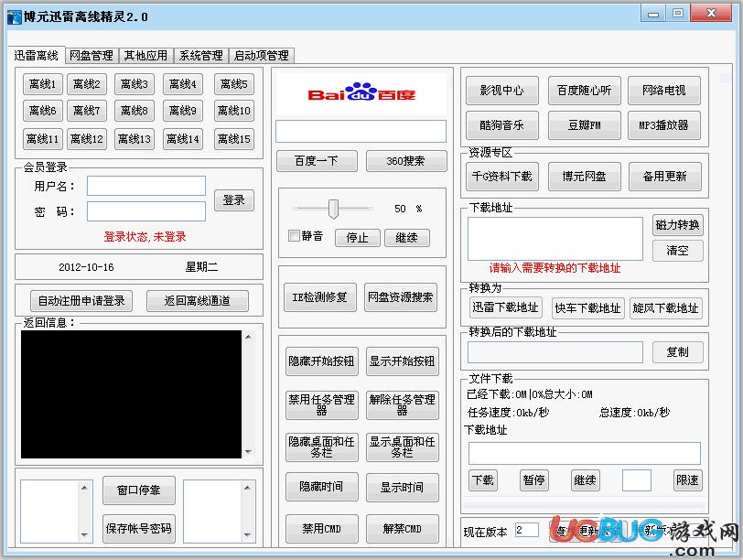Click the 保存帐号密码 button

pos(139,529)
